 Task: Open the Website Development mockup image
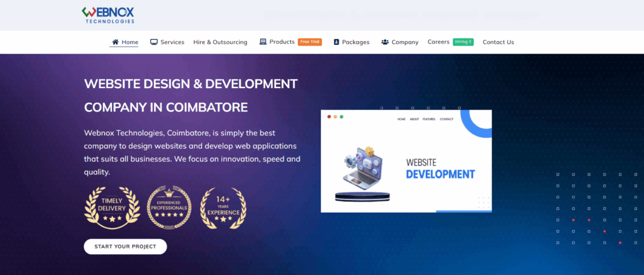coord(406,161)
